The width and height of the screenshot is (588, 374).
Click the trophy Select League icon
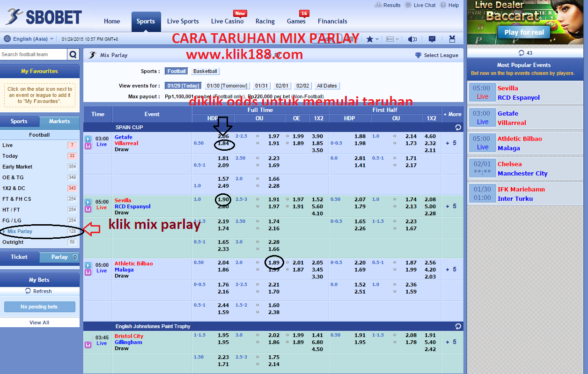pos(418,55)
